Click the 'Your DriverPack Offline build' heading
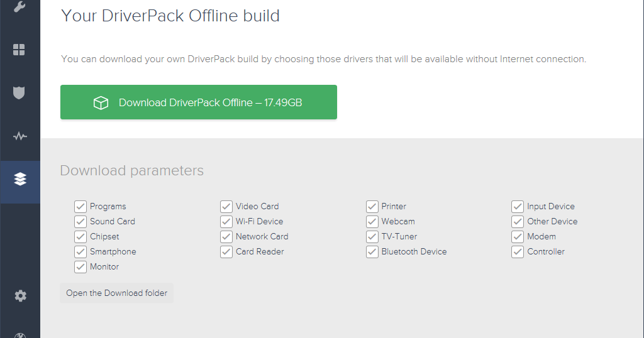The image size is (644, 338). click(x=170, y=16)
